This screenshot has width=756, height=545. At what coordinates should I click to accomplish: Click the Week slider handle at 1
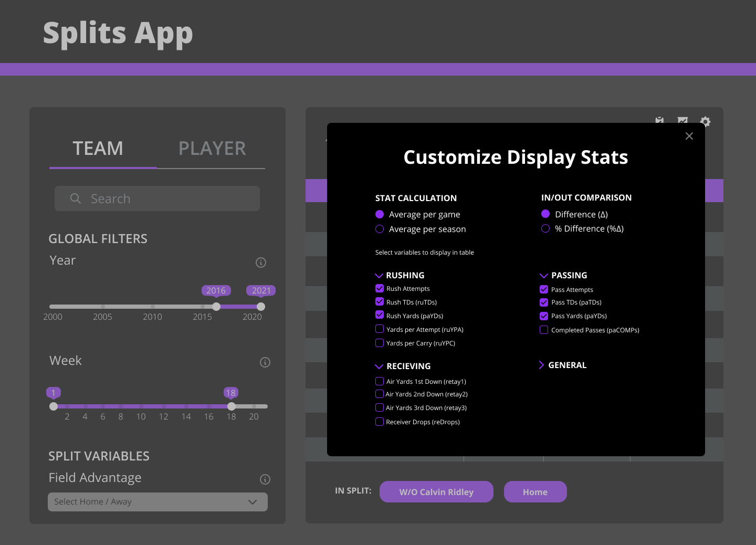54,406
